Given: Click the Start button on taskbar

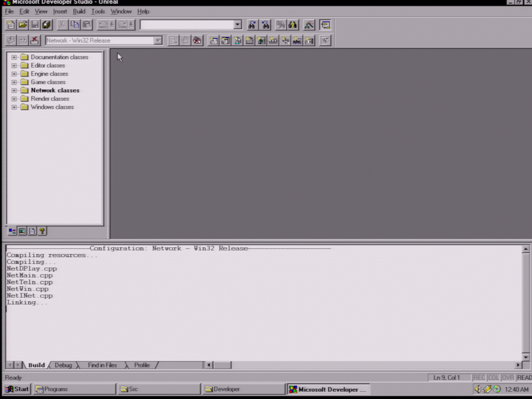Looking at the screenshot, I should click(17, 389).
